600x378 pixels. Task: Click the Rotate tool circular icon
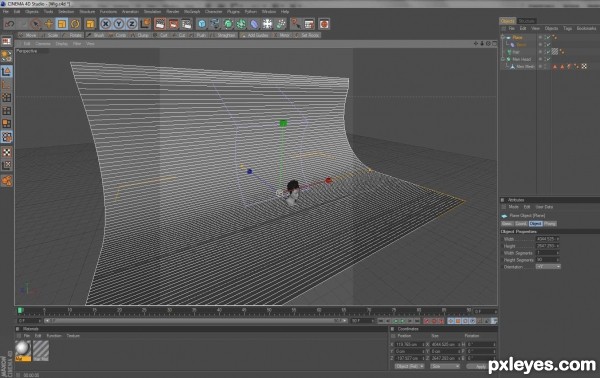click(75, 24)
